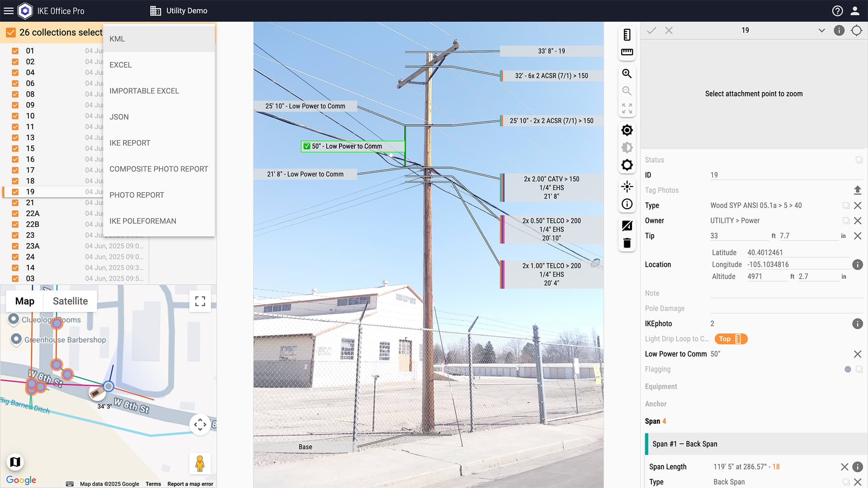
Task: Click the span link to pole 18
Action: (x=776, y=467)
